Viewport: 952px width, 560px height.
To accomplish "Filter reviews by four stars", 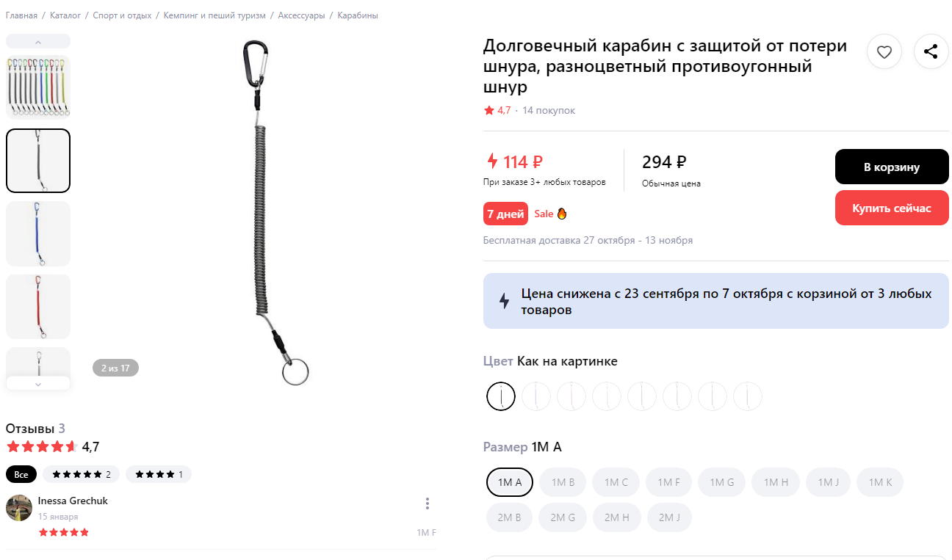I will click(x=159, y=474).
